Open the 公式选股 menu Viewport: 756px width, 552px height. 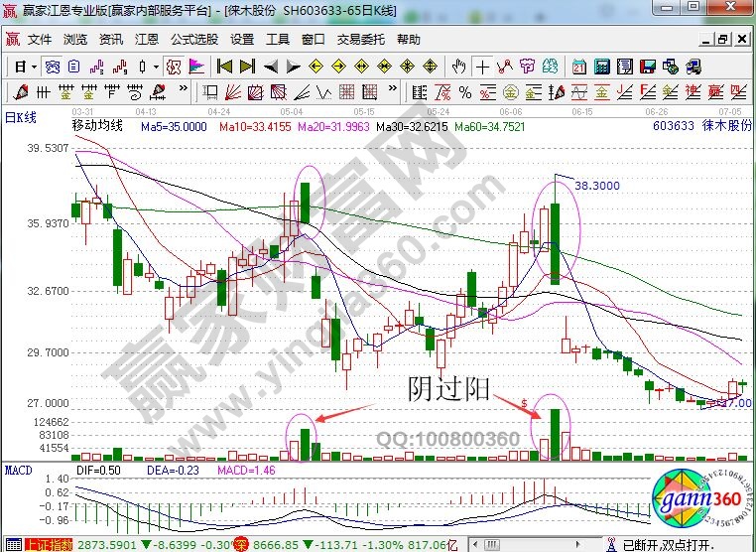(x=193, y=40)
